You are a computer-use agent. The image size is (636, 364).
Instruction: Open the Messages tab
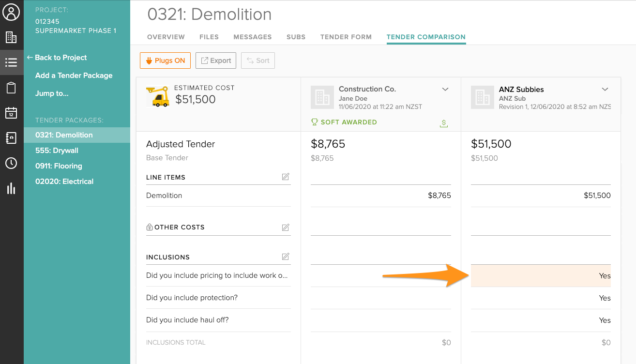click(x=252, y=37)
